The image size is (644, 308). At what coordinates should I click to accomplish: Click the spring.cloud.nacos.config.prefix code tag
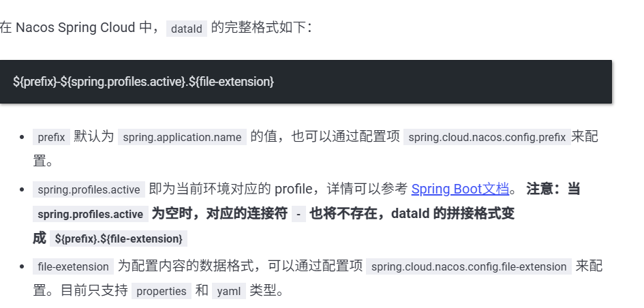(487, 137)
